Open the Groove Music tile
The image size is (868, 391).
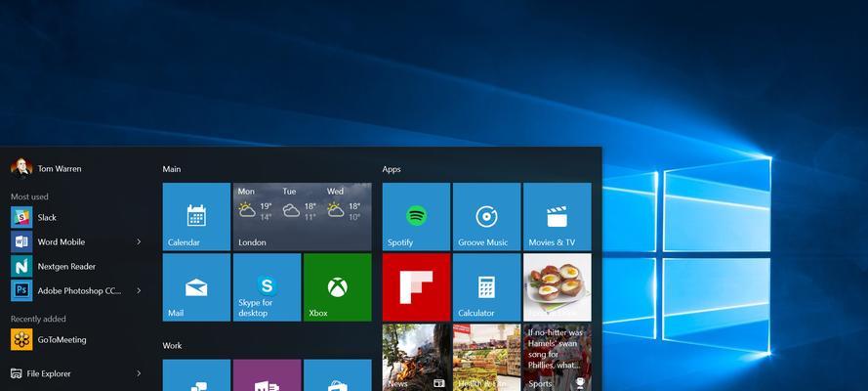(486, 217)
